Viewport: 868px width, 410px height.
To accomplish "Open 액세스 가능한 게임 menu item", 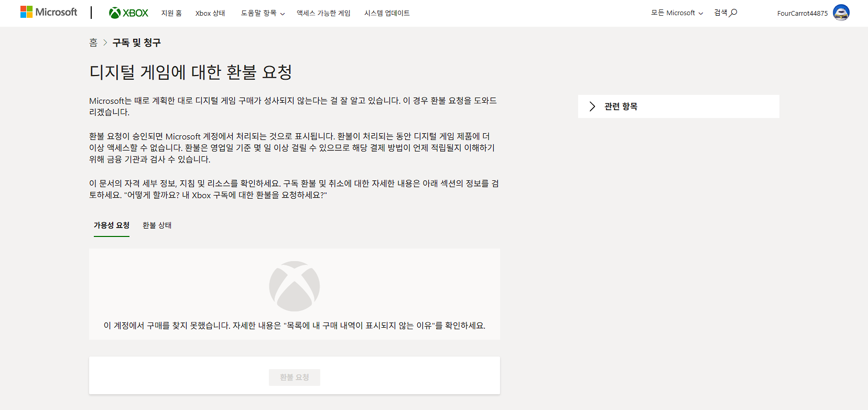I will pos(323,13).
